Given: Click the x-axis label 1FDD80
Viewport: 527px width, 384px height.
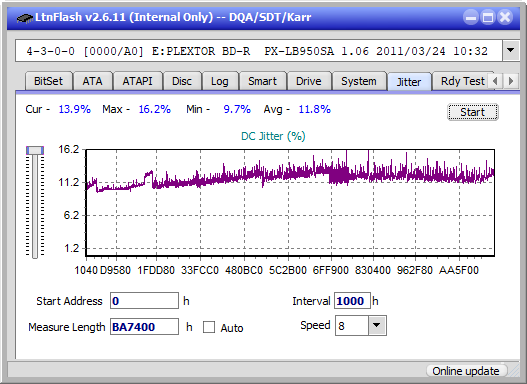Looking at the screenshot, I should 156,270.
